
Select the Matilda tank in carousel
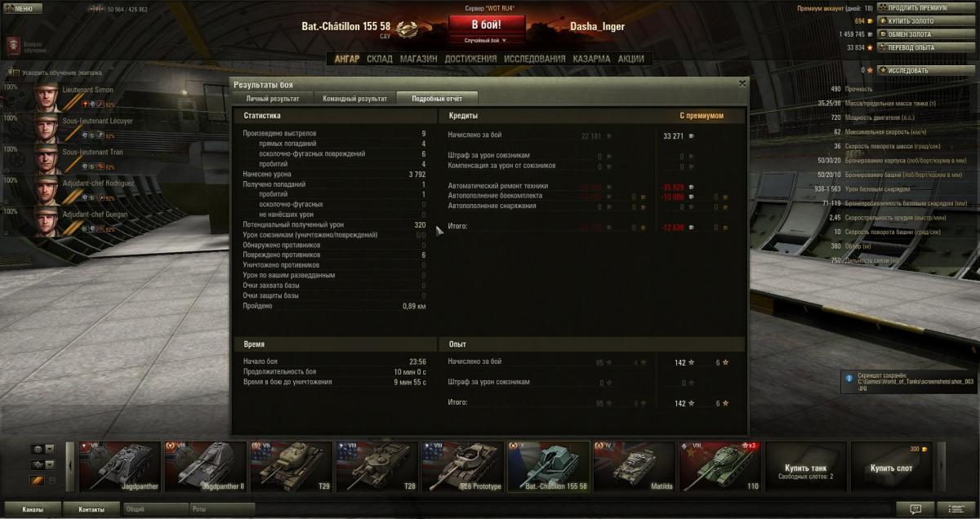633,467
